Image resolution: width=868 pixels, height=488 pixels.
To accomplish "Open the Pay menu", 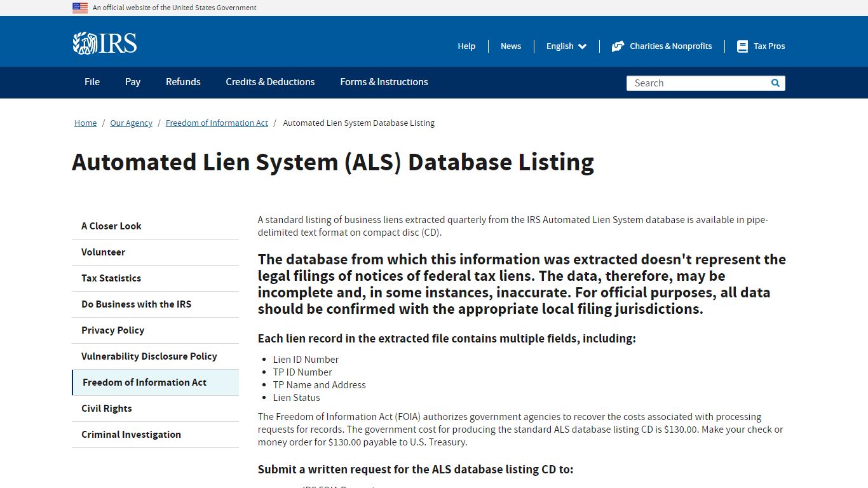I will tap(133, 82).
